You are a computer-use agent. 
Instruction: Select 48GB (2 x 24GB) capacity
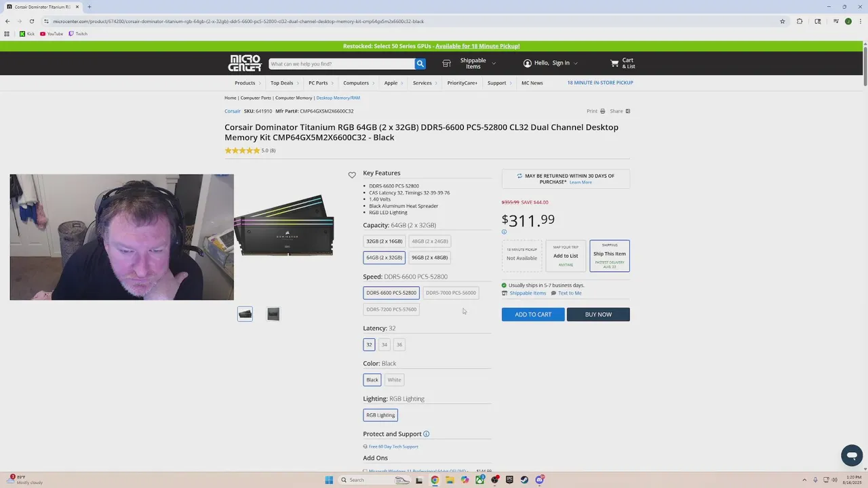430,241
